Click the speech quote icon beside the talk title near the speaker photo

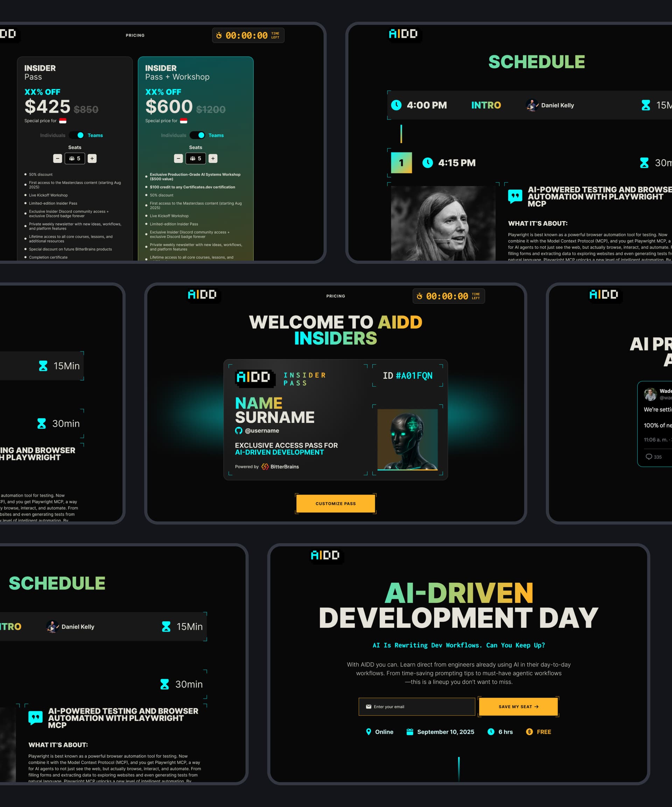pos(515,196)
